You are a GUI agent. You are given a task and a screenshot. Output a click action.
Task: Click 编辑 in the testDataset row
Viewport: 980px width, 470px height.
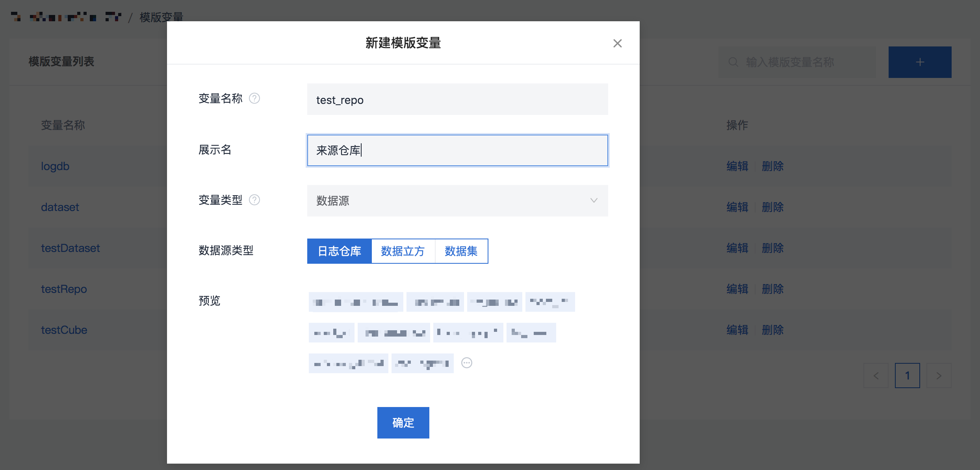[x=737, y=248]
